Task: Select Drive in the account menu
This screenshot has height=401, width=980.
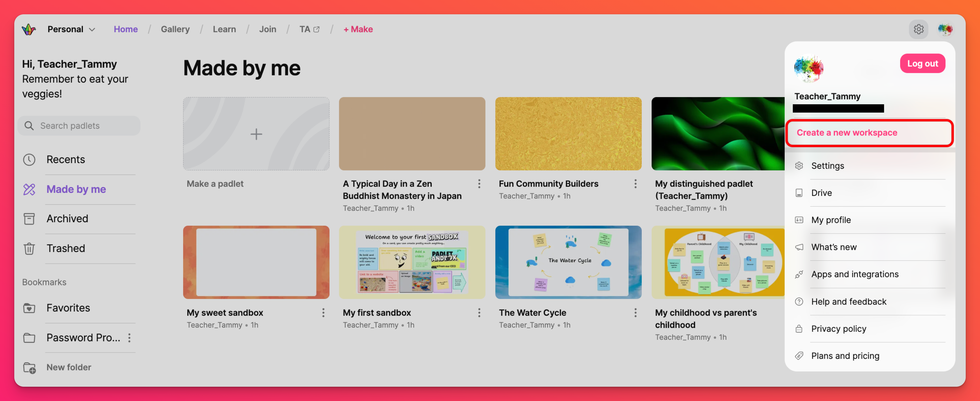Action: (x=821, y=193)
